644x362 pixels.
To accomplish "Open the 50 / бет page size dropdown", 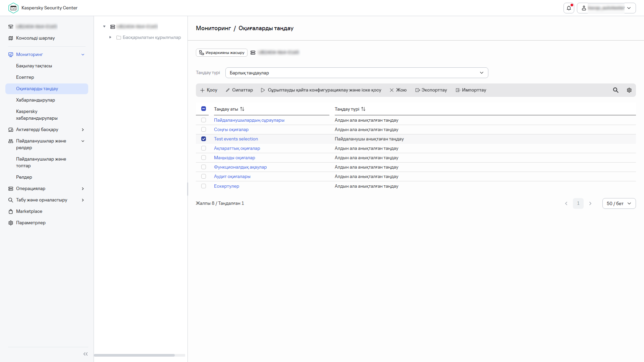I will 619,203.
